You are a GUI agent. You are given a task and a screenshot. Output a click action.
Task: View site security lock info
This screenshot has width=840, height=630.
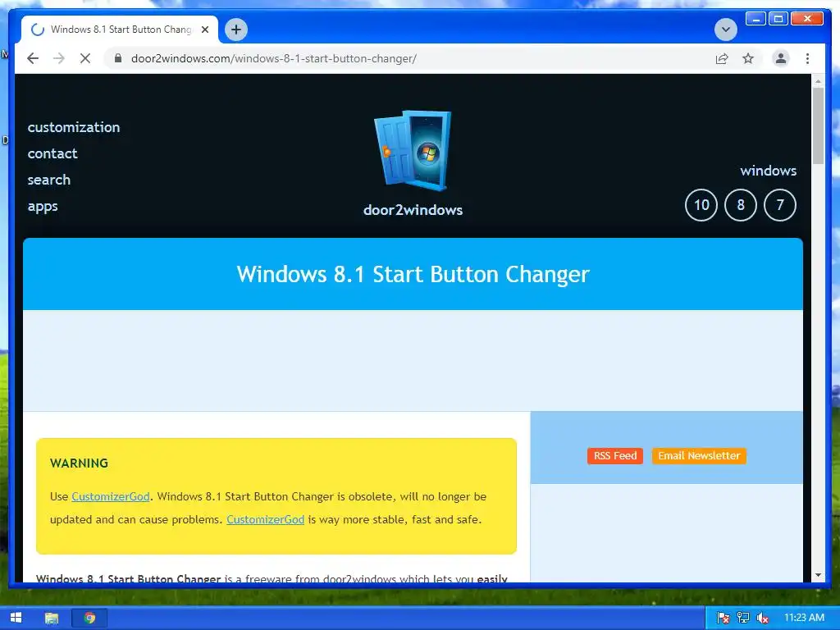[x=118, y=58]
